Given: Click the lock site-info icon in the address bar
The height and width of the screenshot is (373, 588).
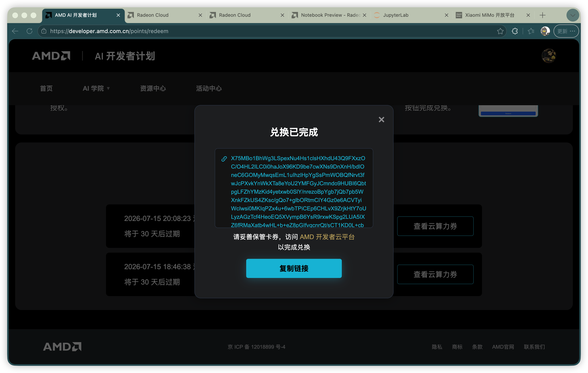Looking at the screenshot, I should (44, 31).
